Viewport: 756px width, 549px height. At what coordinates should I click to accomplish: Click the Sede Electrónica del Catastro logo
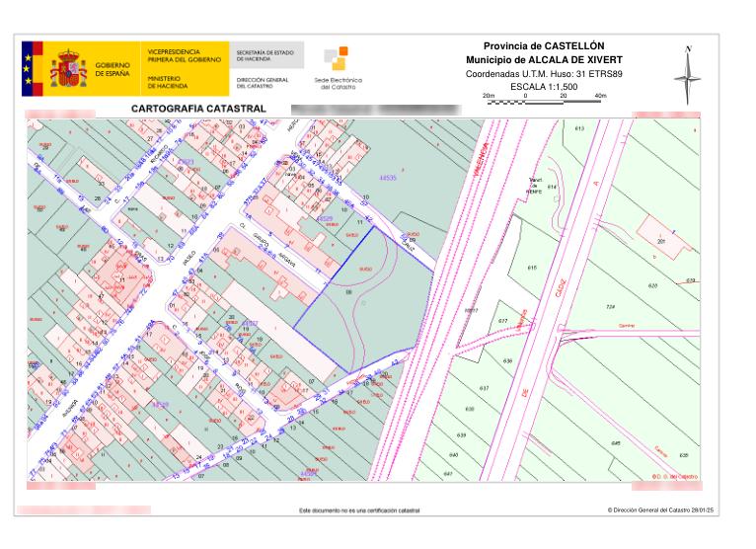(x=338, y=68)
